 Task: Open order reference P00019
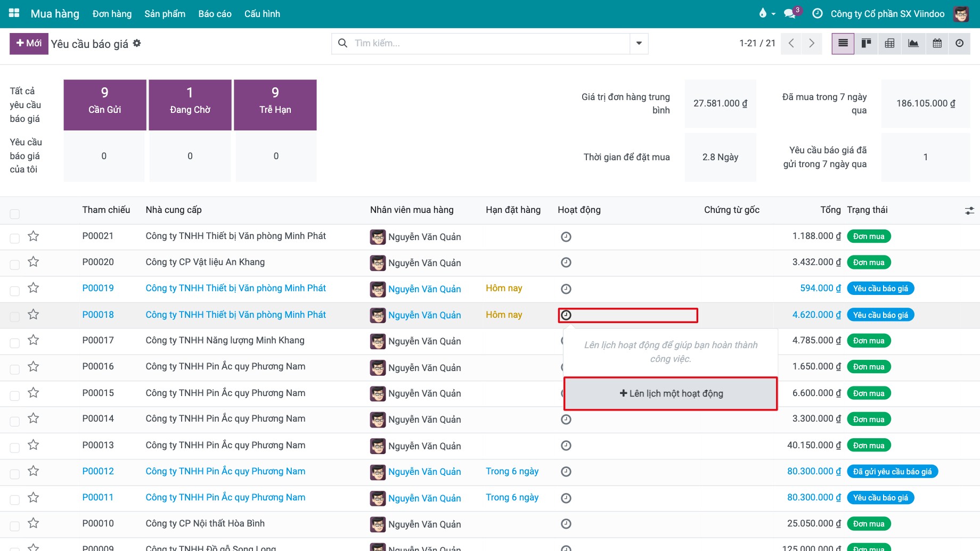point(98,288)
